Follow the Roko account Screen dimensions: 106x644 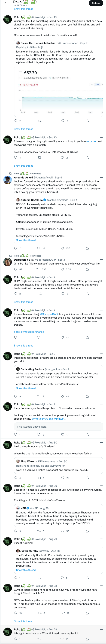tap(96, 3)
